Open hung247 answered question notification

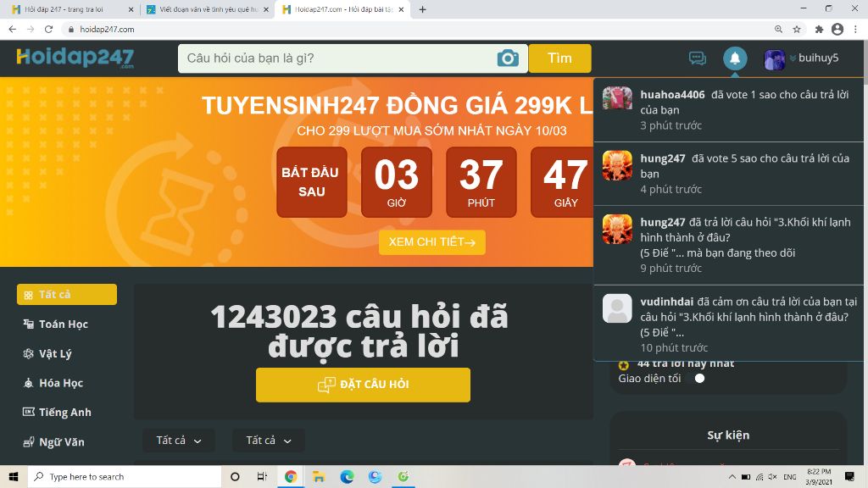(728, 245)
